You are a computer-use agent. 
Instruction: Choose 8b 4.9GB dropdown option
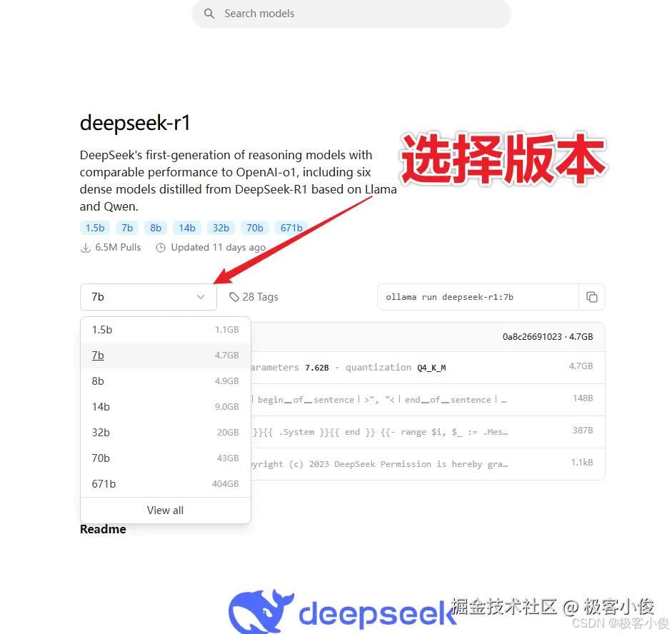tap(166, 381)
